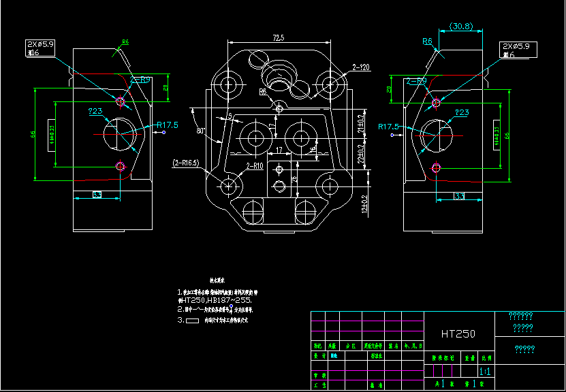Viewport: 566px width, 392px height.
Task: Select the 12±0.2 vertical dimension
Action: point(362,203)
